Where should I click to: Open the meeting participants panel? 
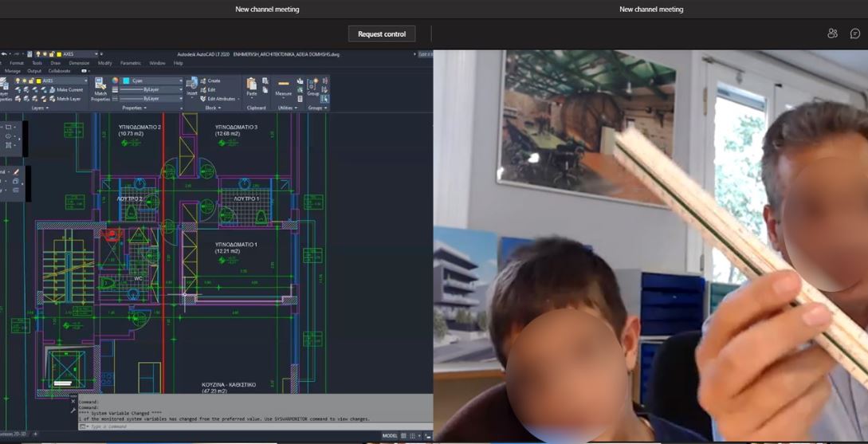coord(832,33)
